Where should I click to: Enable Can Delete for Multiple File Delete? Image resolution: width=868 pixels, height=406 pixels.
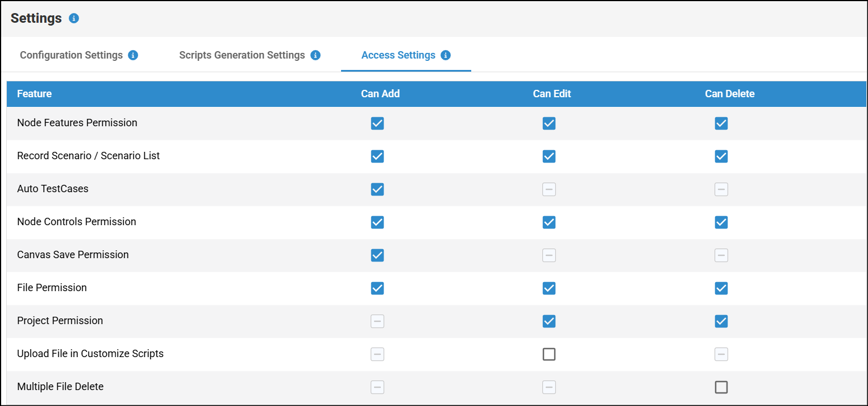[721, 387]
